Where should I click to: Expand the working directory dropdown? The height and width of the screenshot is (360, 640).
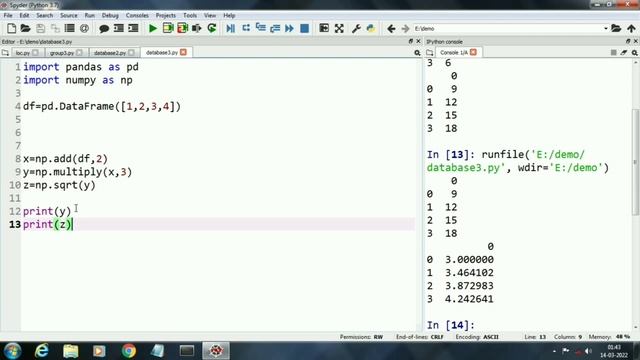[x=606, y=29]
